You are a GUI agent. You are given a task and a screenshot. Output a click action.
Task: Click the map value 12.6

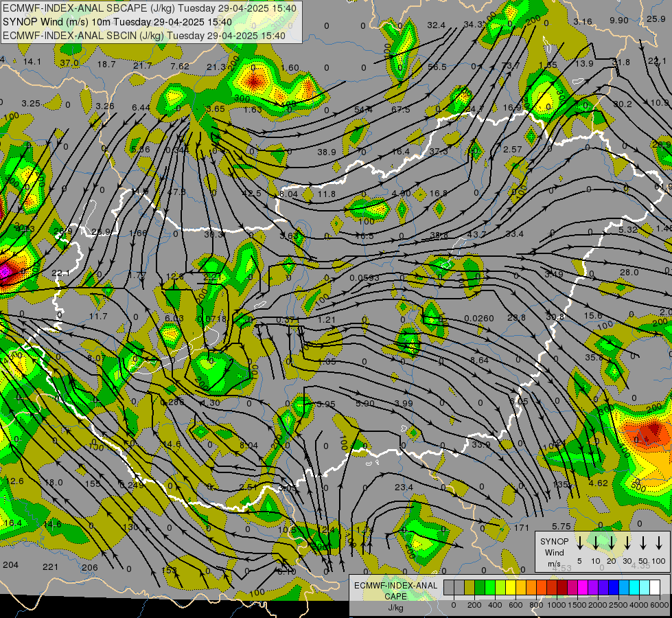click(x=15, y=481)
